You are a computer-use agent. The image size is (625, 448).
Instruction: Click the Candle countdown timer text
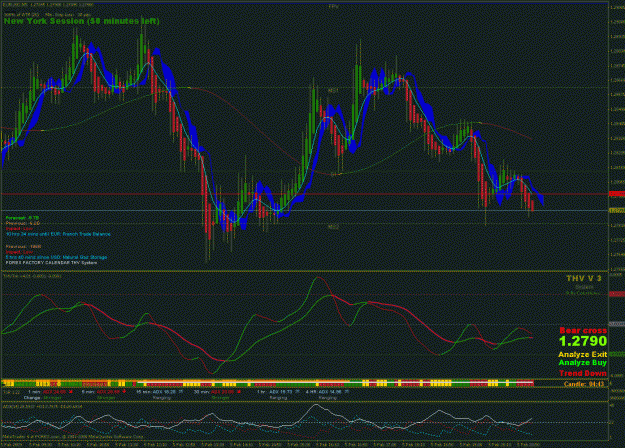584,384
